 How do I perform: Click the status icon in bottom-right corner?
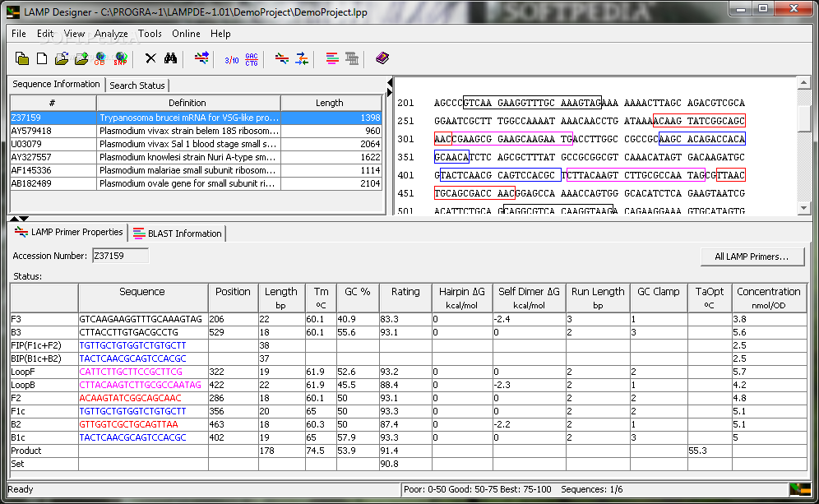[x=799, y=489]
